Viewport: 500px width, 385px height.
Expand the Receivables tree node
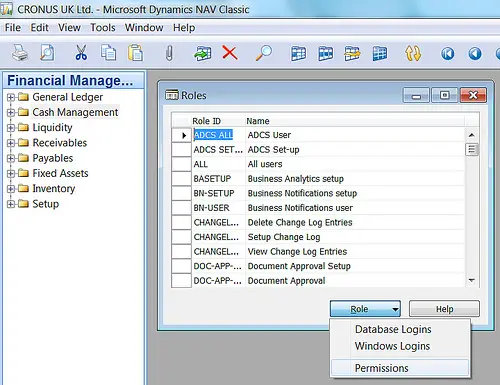click(11, 143)
